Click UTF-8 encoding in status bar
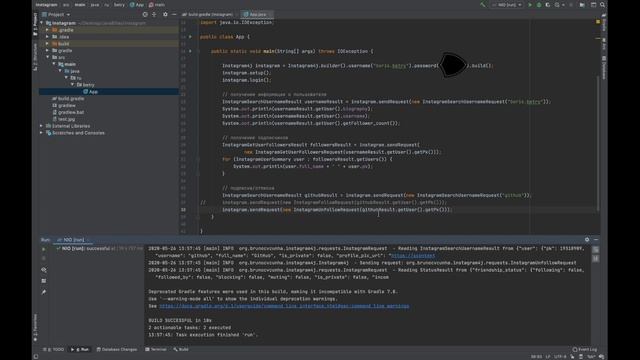The height and width of the screenshot is (360, 640). [560, 357]
